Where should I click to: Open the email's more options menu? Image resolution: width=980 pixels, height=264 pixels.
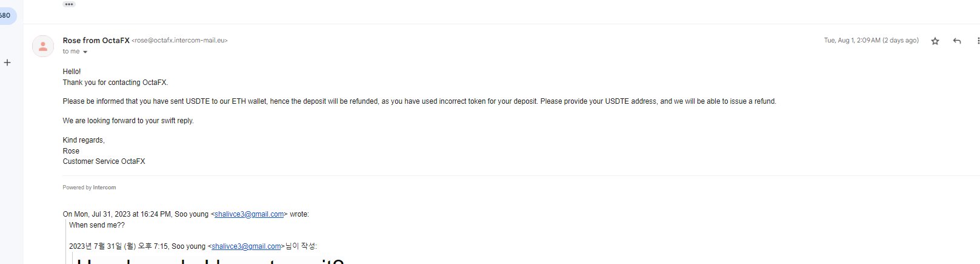click(978, 41)
